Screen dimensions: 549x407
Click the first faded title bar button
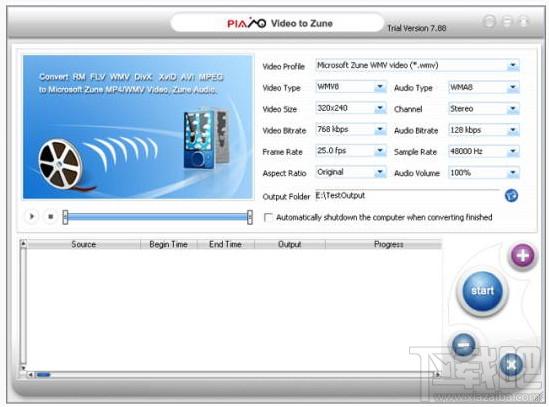coord(489,22)
